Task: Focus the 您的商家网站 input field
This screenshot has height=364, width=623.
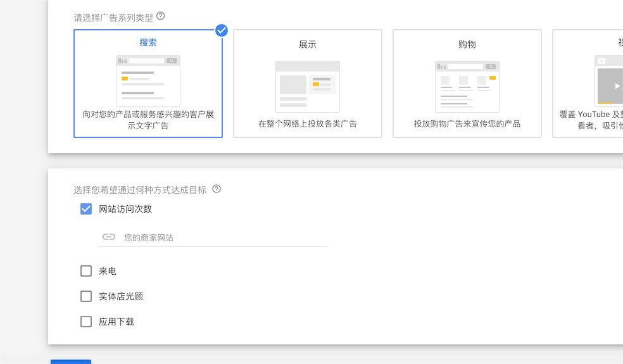Action: pyautogui.click(x=222, y=237)
